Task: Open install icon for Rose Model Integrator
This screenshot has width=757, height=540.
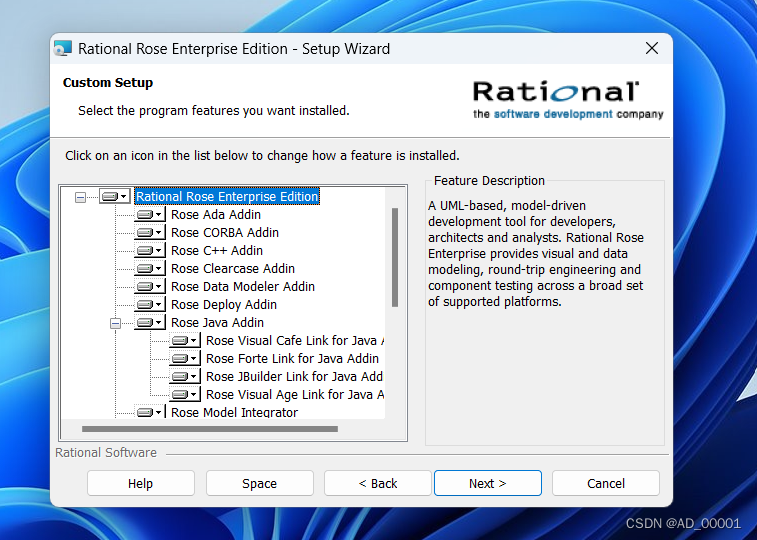Action: (150, 412)
